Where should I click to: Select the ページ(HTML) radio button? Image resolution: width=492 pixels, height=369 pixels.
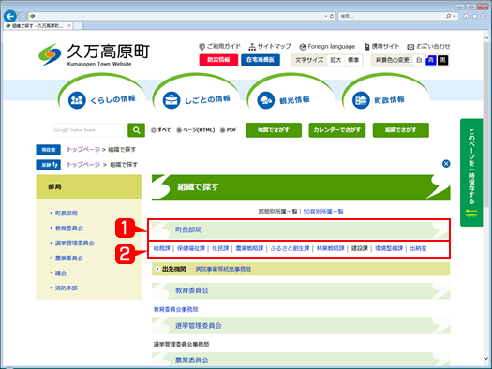[179, 130]
